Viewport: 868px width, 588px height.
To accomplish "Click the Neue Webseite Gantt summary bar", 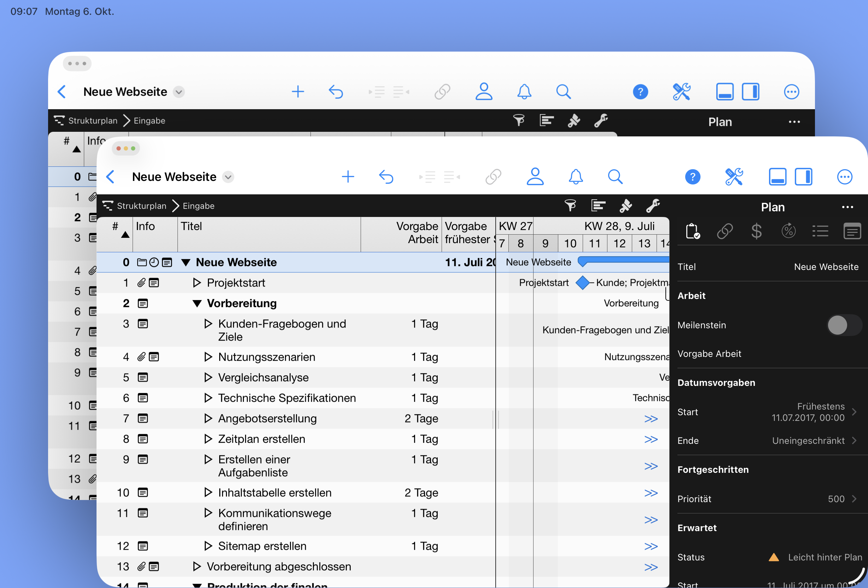I will point(624,260).
